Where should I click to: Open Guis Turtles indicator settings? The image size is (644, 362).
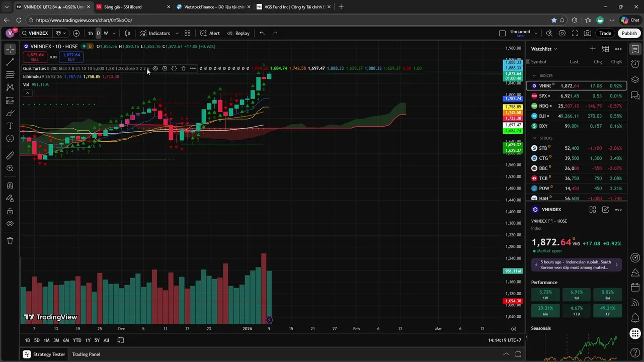click(x=165, y=68)
